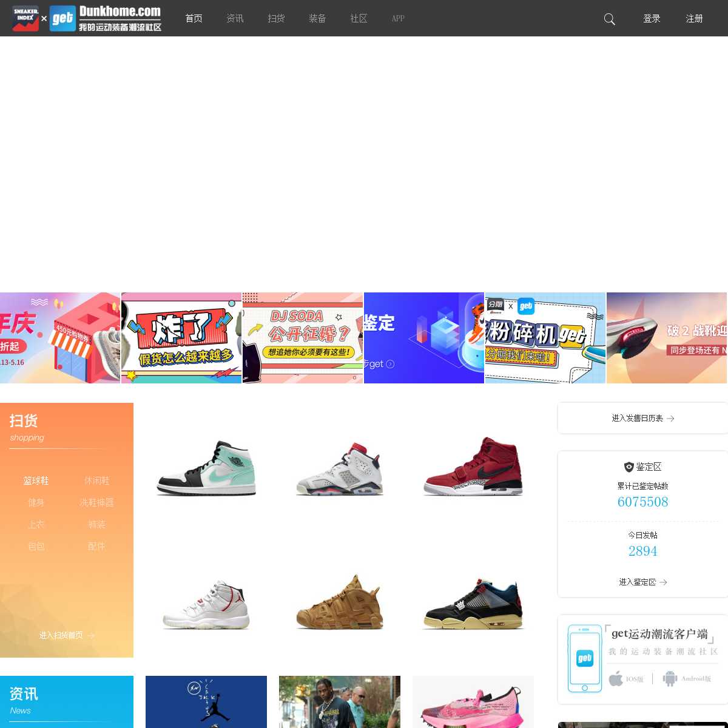This screenshot has height=728, width=728.
Task: Select the 上衣 category
Action: [36, 524]
